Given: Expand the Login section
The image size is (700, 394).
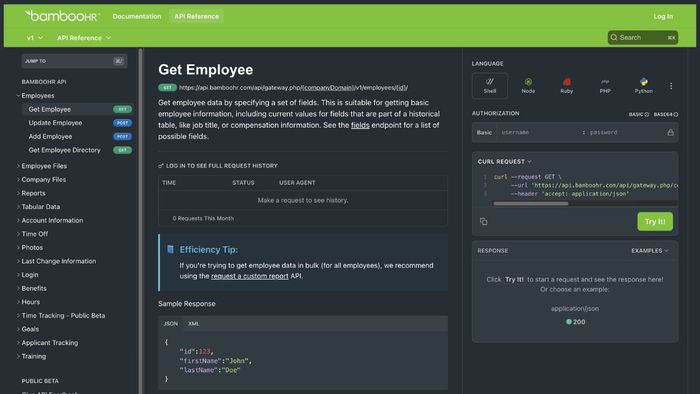Looking at the screenshot, I should click(x=18, y=275).
